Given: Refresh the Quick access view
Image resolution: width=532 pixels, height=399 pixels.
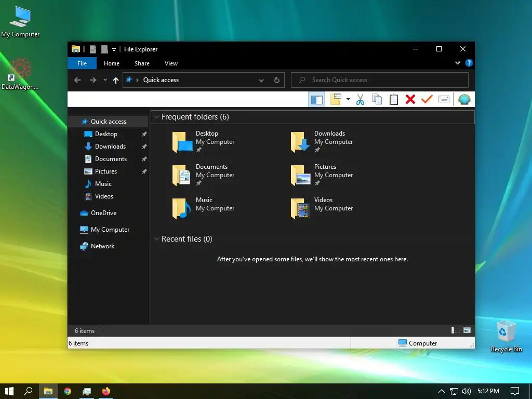Looking at the screenshot, I should point(277,80).
